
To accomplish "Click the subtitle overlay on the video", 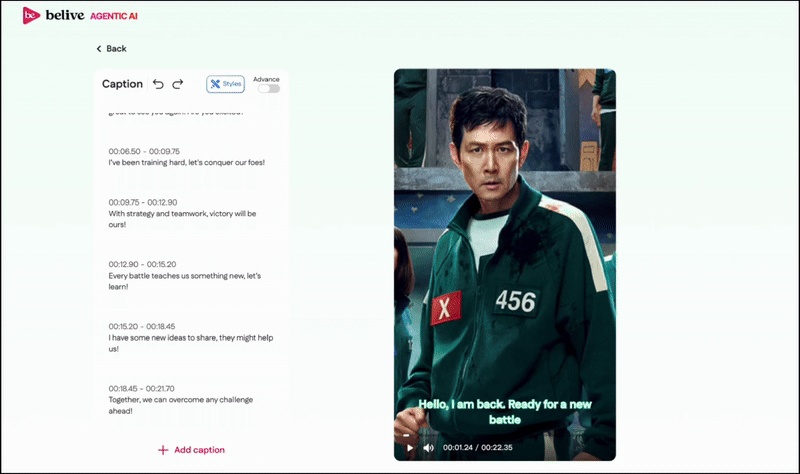I will pos(504,412).
